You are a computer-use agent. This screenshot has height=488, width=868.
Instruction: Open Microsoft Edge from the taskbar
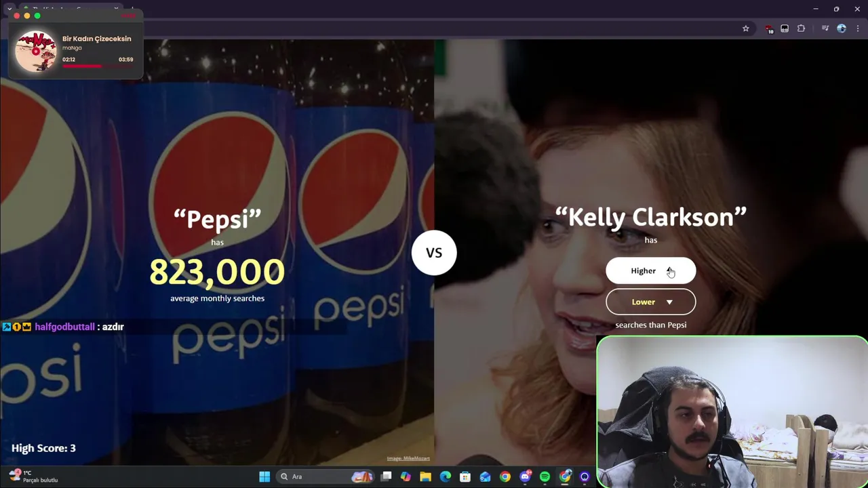(x=446, y=476)
